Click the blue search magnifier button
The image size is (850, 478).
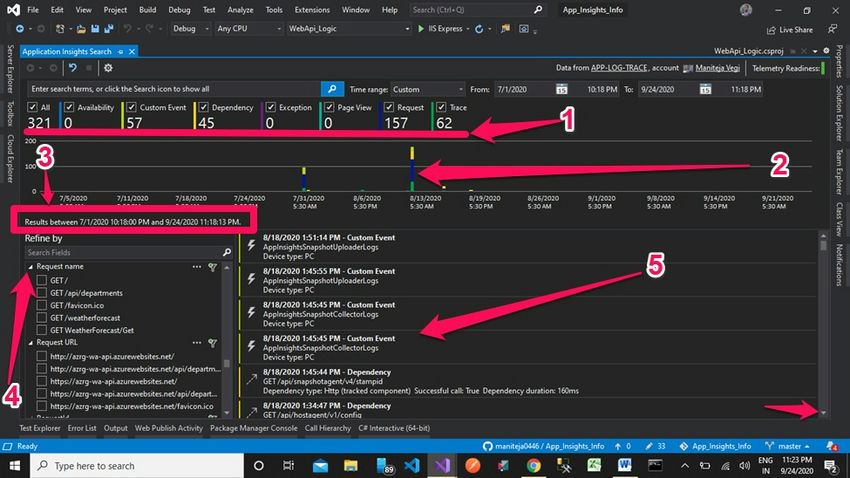click(x=334, y=89)
